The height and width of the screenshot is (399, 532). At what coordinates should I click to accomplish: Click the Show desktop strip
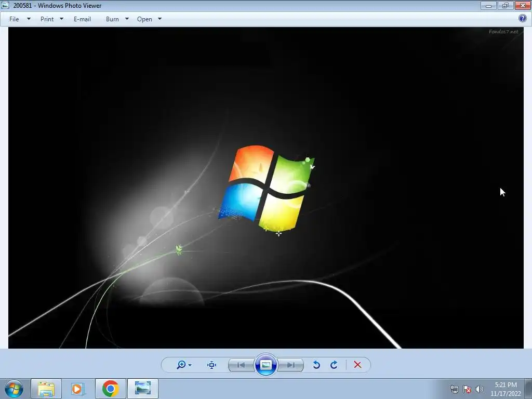pos(528,389)
